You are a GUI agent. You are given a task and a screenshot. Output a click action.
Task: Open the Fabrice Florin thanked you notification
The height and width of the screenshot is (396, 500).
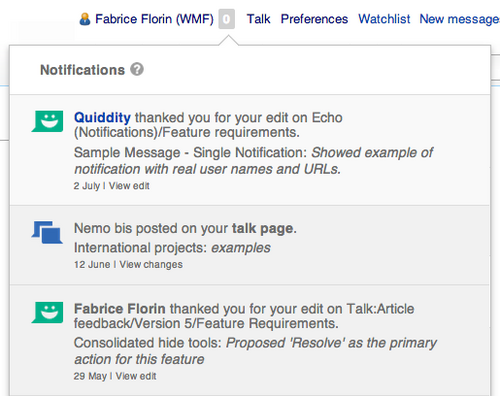tap(250, 340)
